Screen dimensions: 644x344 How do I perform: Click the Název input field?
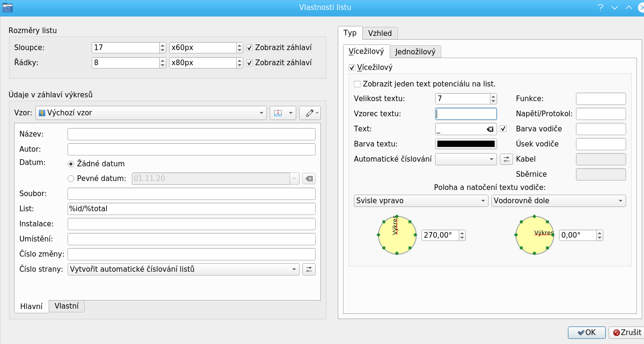coord(191,134)
